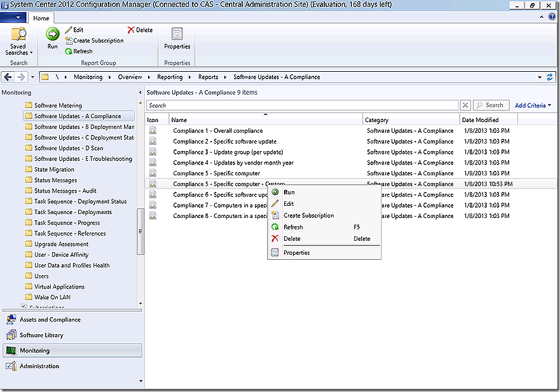The width and height of the screenshot is (560, 392).
Task: Open Software Library workspace
Action: coord(72,335)
